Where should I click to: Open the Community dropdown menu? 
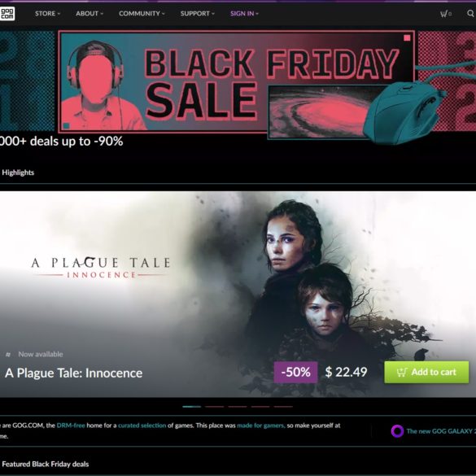click(x=142, y=13)
